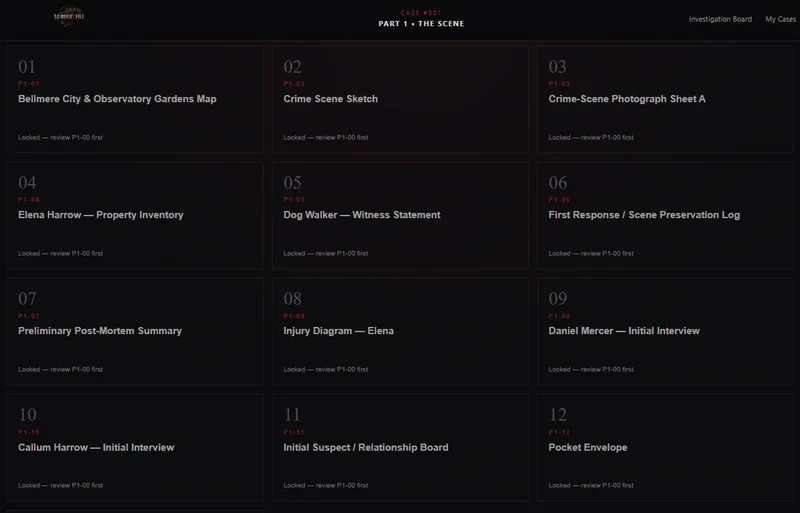
Task: Open Initial Suspect / Relationship Board card
Action: tap(401, 448)
